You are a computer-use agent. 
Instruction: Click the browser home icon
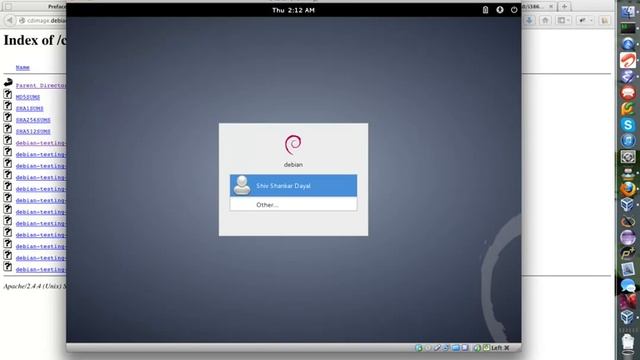pos(545,20)
